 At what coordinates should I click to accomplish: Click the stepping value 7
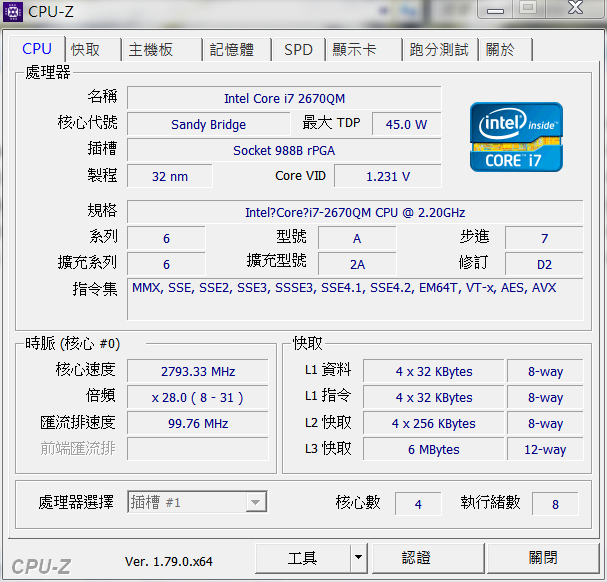[544, 238]
